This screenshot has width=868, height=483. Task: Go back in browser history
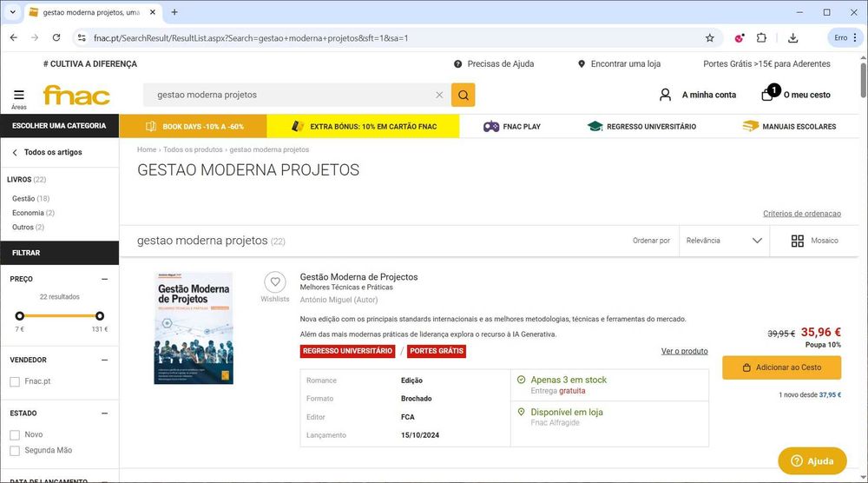click(14, 37)
